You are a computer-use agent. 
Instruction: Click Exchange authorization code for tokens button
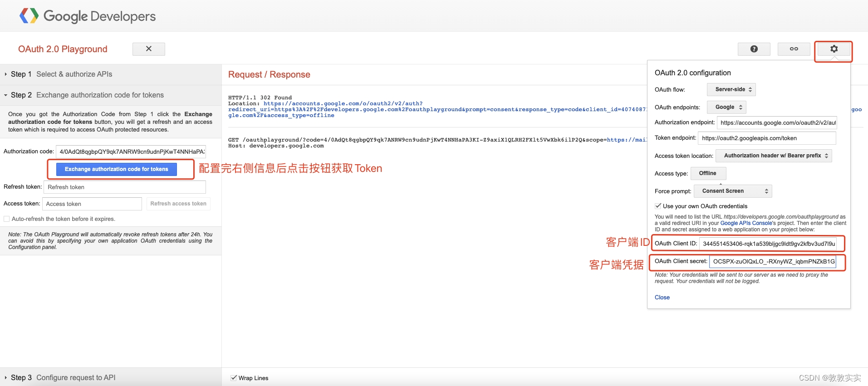117,169
